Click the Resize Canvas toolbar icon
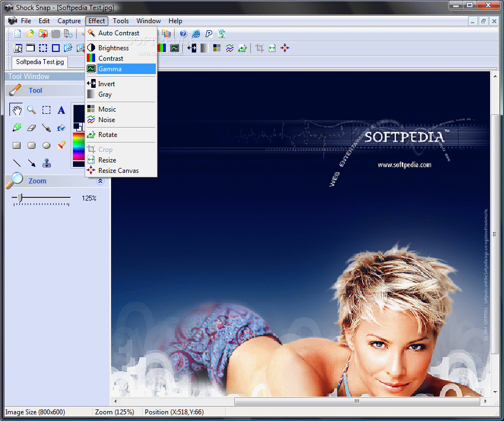This screenshot has height=421, width=504. point(285,48)
